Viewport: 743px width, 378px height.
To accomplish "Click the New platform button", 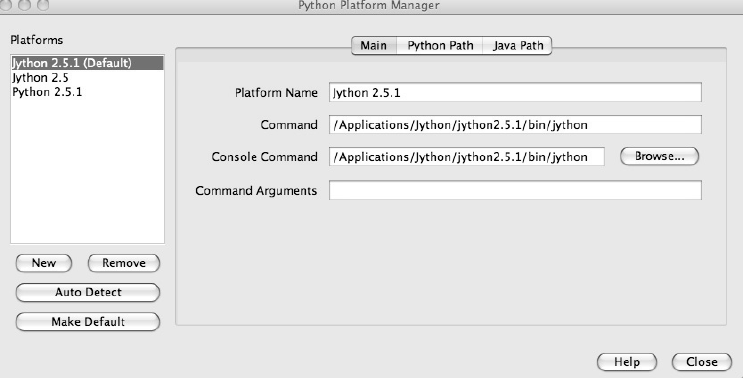I will 44,263.
